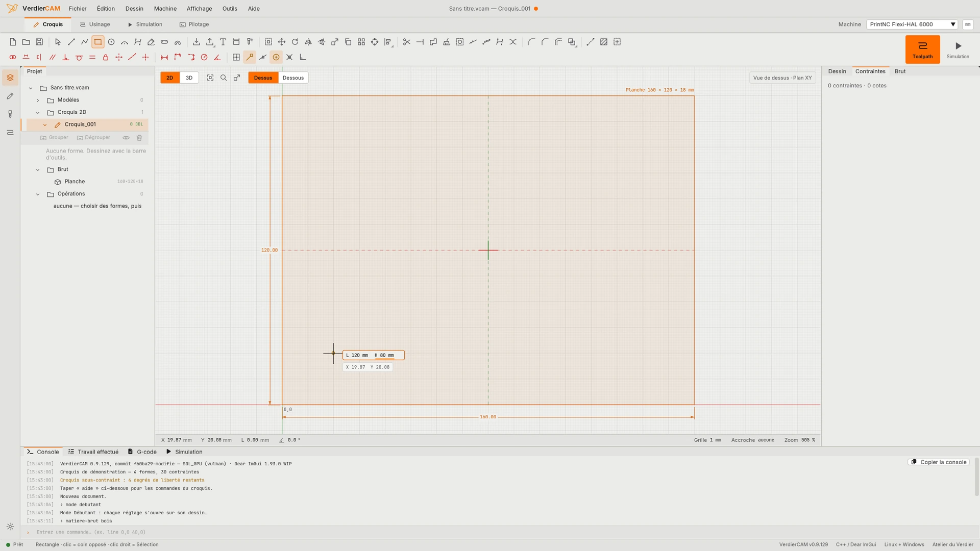Open the Fichier menu
This screenshot has width=980, height=551.
pyautogui.click(x=78, y=9)
